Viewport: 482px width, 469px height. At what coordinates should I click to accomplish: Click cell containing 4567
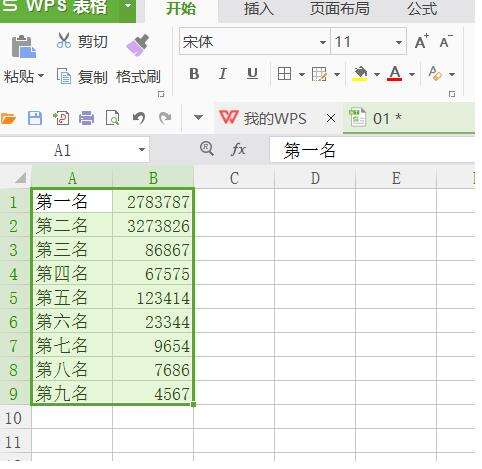point(153,393)
